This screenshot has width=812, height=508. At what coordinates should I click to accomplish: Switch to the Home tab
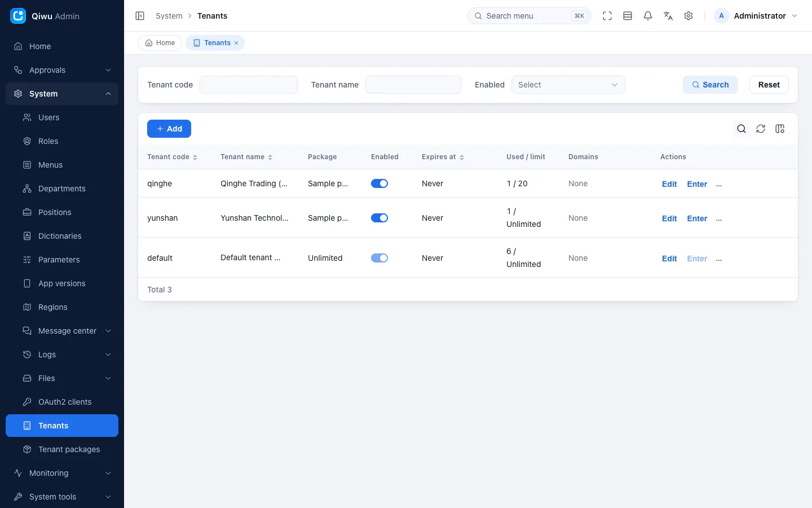(x=160, y=43)
